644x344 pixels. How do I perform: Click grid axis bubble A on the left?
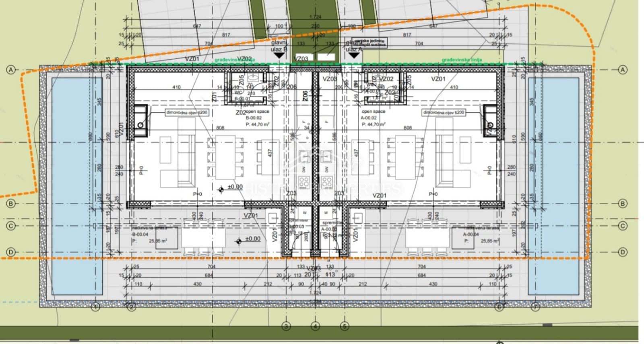[11, 70]
